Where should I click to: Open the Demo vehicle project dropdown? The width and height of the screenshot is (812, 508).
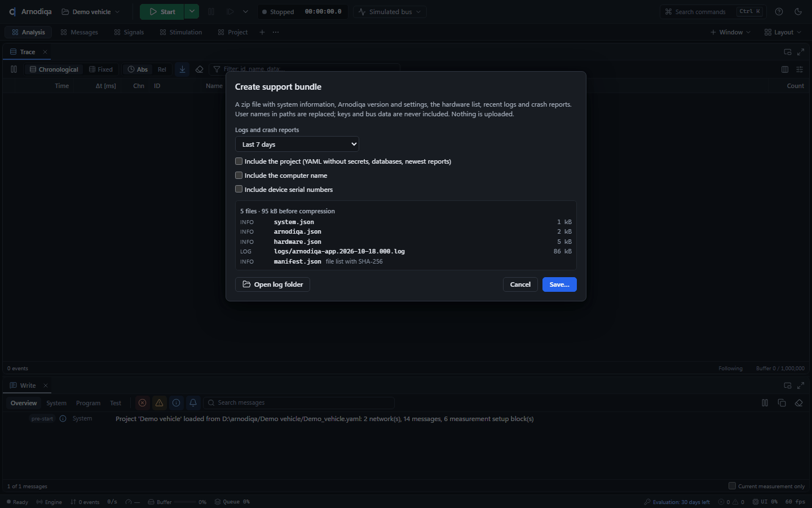(x=91, y=12)
